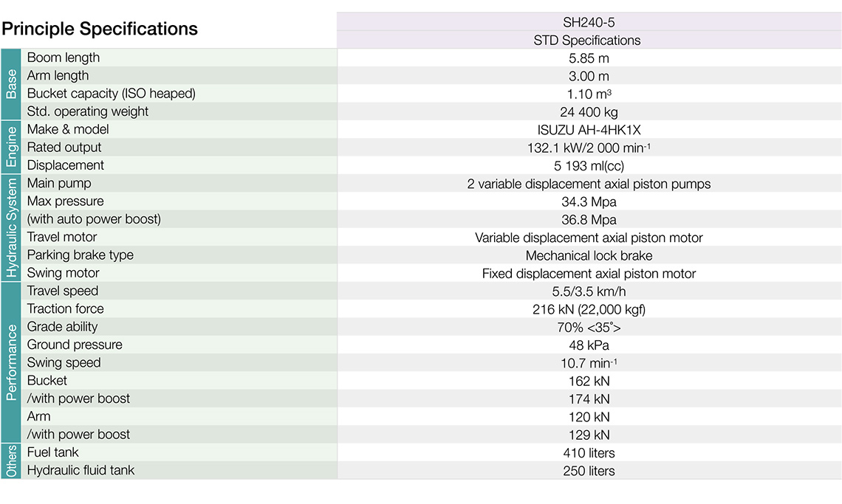This screenshot has width=842, height=504.
Task: Select the Main pump row label
Action: pyautogui.click(x=59, y=183)
